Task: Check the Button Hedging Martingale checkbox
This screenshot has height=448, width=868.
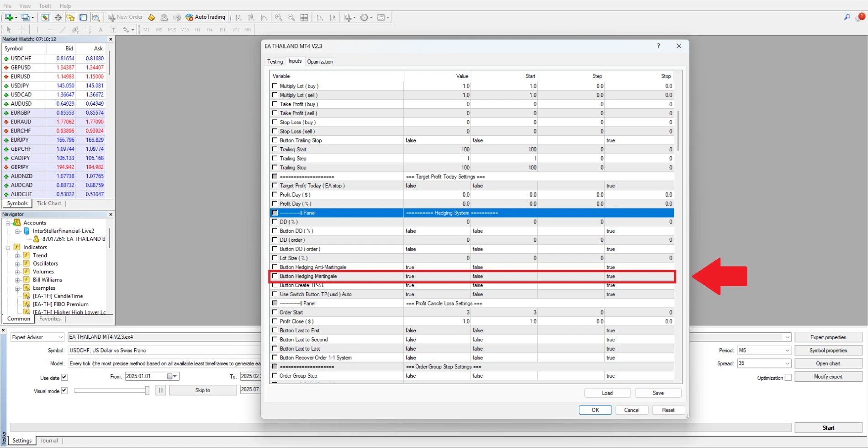Action: [275, 276]
